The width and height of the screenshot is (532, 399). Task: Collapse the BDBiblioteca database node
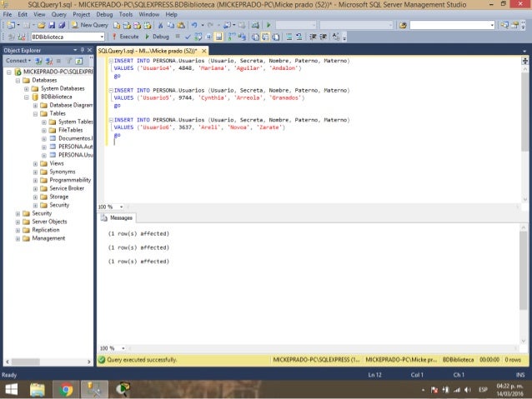tap(27, 97)
